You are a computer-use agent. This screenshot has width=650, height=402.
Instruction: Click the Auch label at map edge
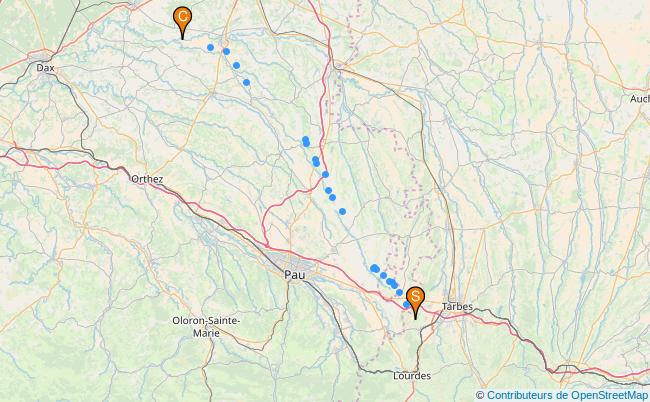coord(640,99)
